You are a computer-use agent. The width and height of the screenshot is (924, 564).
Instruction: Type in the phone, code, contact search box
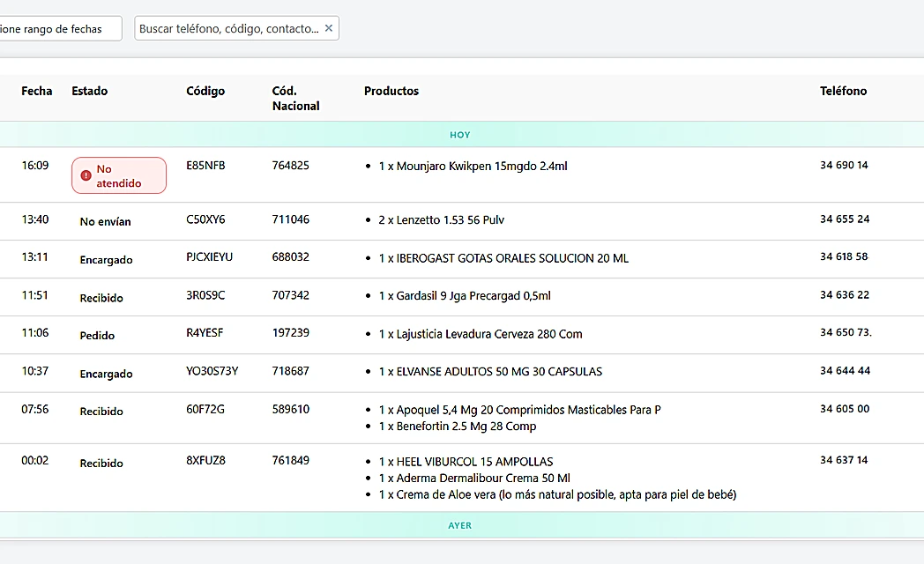tap(228, 28)
